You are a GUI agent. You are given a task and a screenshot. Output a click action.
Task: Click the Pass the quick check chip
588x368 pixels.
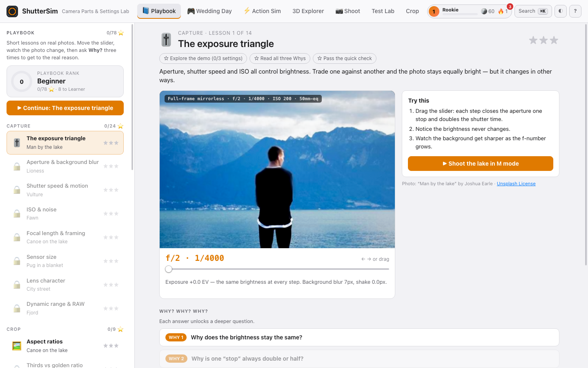(345, 58)
